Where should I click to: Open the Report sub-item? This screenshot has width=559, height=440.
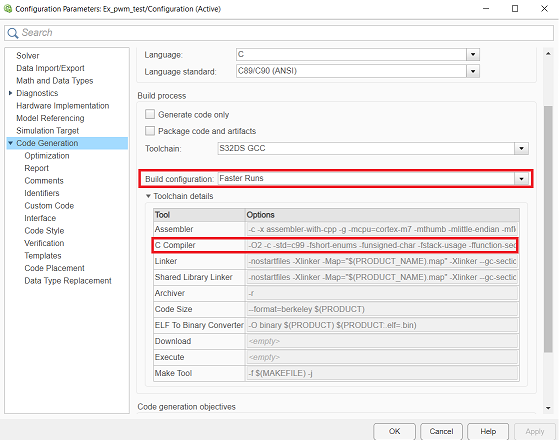pyautogui.click(x=36, y=168)
